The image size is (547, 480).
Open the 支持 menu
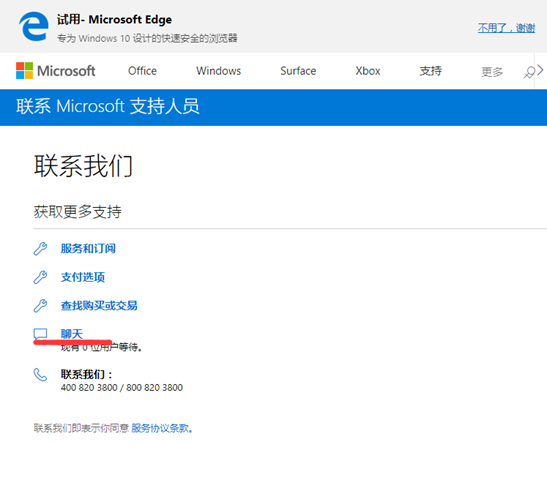[430, 71]
